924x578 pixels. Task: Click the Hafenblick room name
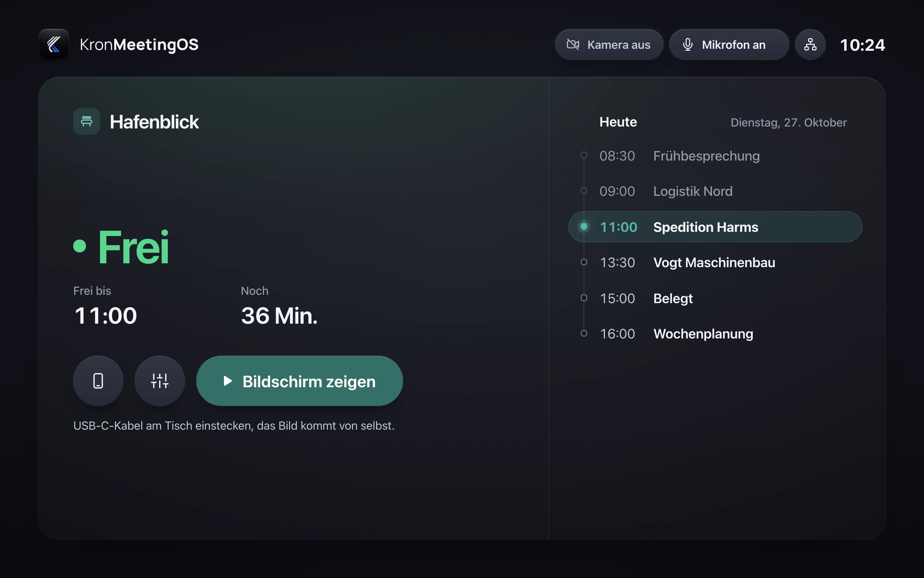154,122
